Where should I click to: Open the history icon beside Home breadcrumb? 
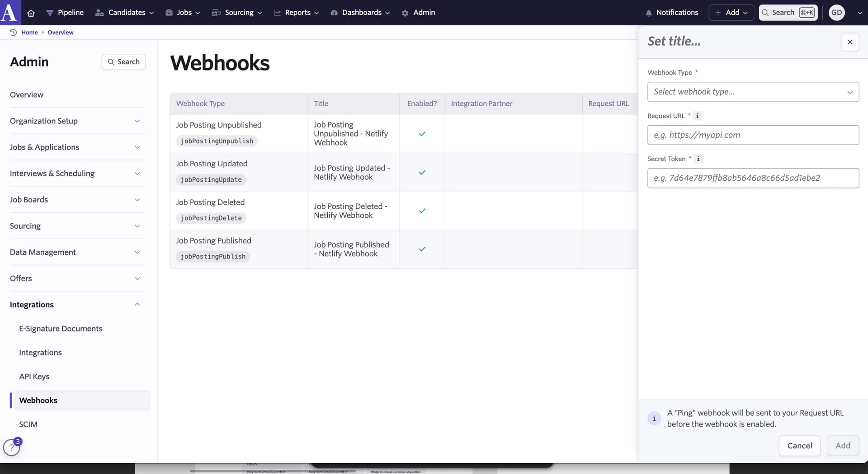coord(14,32)
